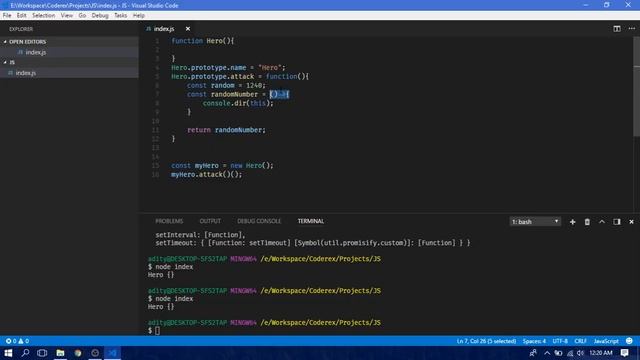Open the Selection menu
Viewport: 640px width, 360px height.
pos(44,16)
